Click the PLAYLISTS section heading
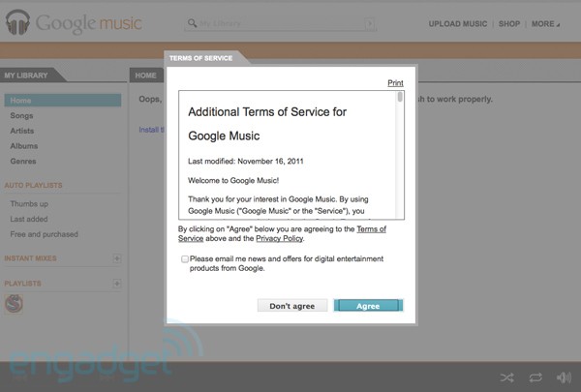 [x=22, y=284]
